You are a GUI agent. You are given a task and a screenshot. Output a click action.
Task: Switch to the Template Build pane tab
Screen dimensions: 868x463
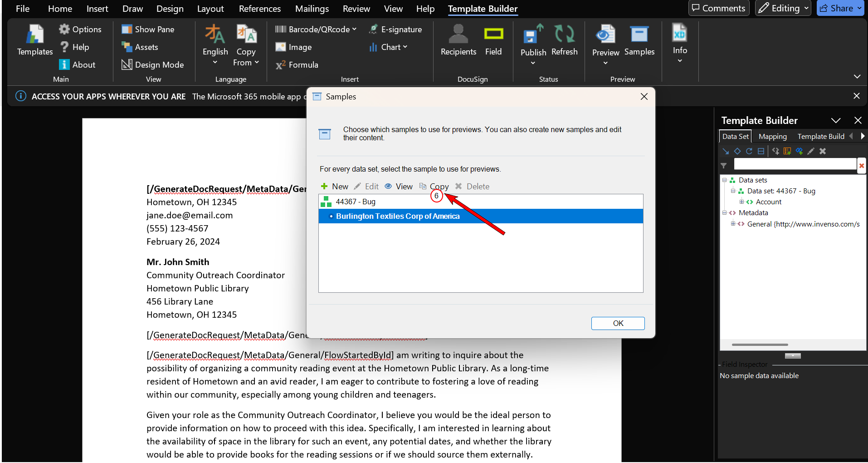pyautogui.click(x=821, y=136)
